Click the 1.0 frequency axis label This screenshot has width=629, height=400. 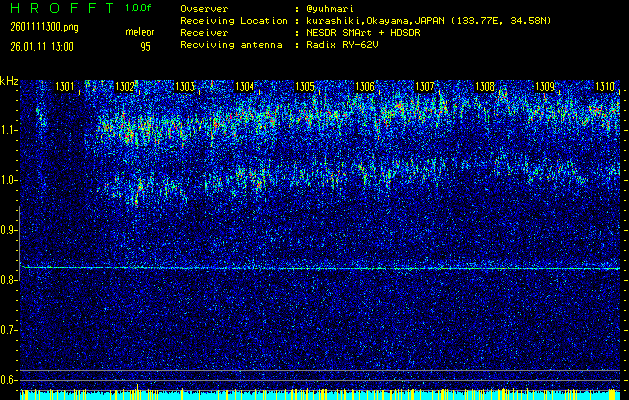pos(9,180)
